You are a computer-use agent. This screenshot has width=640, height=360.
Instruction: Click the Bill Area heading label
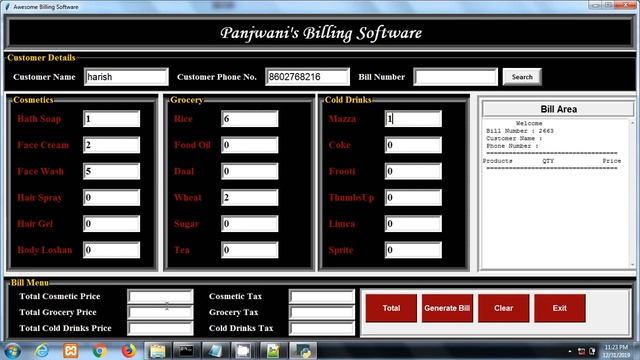pyautogui.click(x=558, y=109)
